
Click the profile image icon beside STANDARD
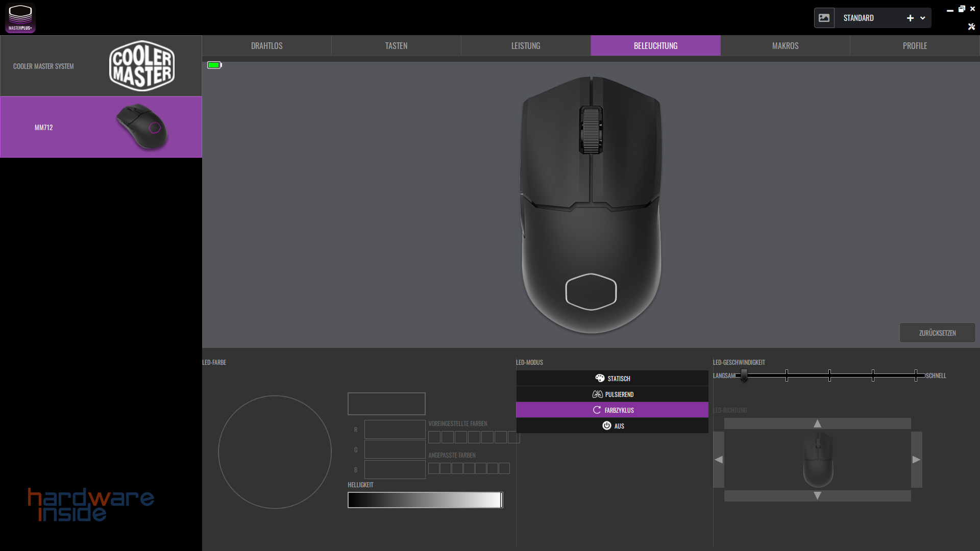tap(824, 17)
